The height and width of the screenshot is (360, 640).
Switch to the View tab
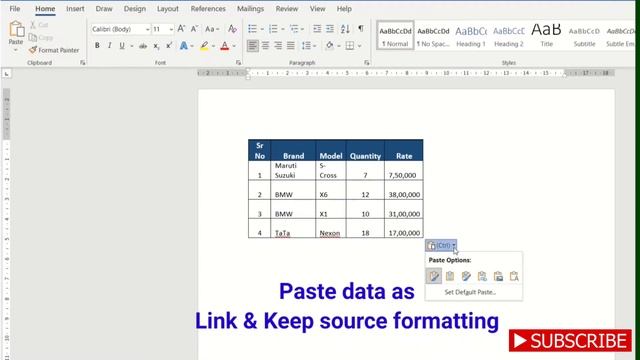click(317, 9)
